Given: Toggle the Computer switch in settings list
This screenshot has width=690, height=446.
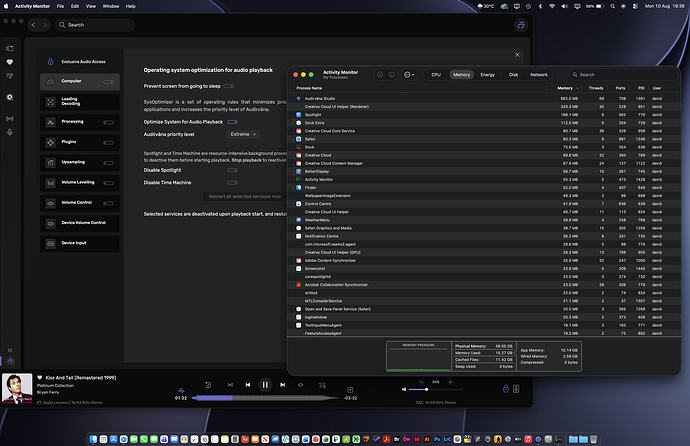Looking at the screenshot, I should (x=108, y=82).
